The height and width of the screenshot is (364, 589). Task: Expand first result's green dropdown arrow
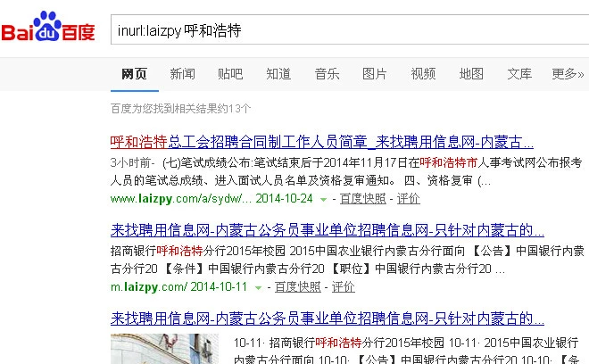[323, 199]
